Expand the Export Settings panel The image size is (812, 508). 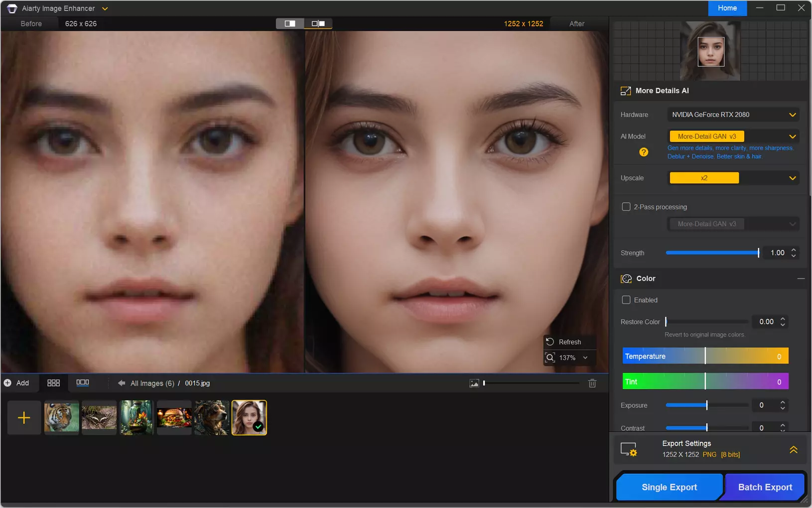point(793,449)
